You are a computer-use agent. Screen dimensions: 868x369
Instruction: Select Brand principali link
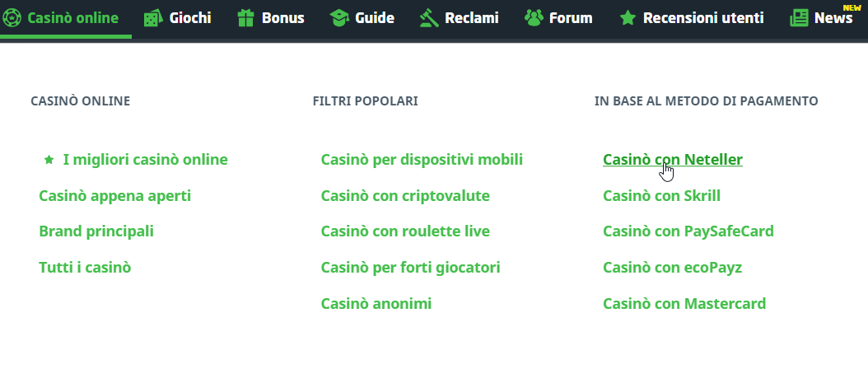click(96, 231)
